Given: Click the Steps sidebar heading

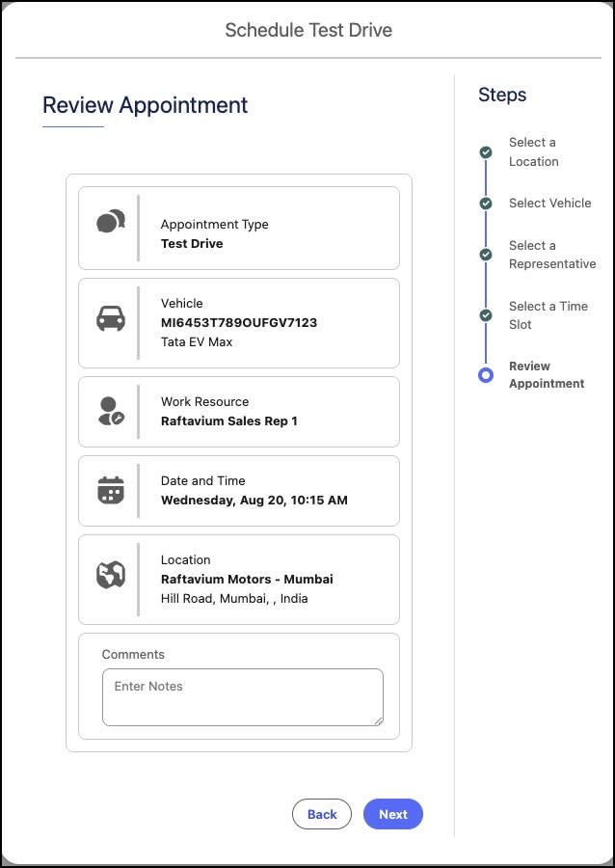Looking at the screenshot, I should click(x=502, y=95).
